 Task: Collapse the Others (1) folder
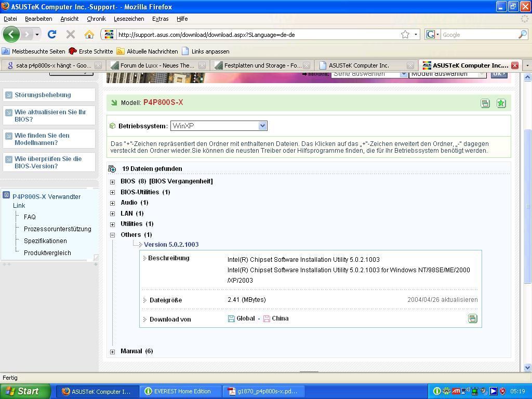[112, 235]
